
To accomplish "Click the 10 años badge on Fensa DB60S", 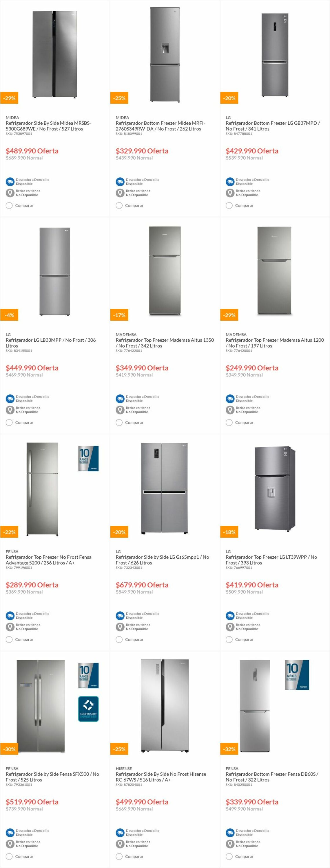I will coord(297,675).
